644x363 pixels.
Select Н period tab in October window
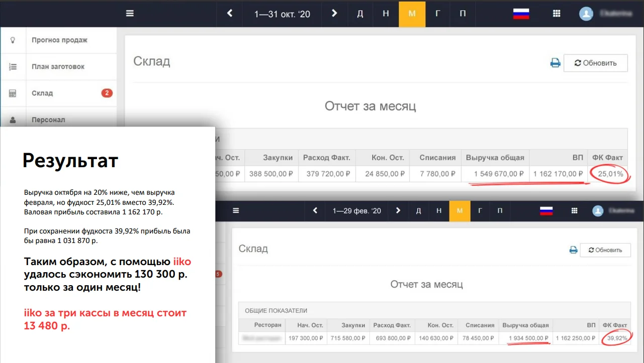[386, 14]
